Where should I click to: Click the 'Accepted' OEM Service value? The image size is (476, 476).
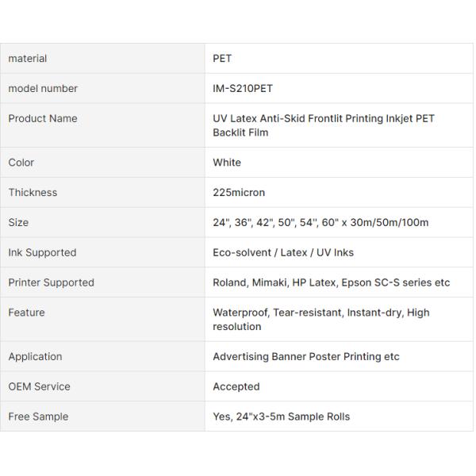click(x=236, y=387)
